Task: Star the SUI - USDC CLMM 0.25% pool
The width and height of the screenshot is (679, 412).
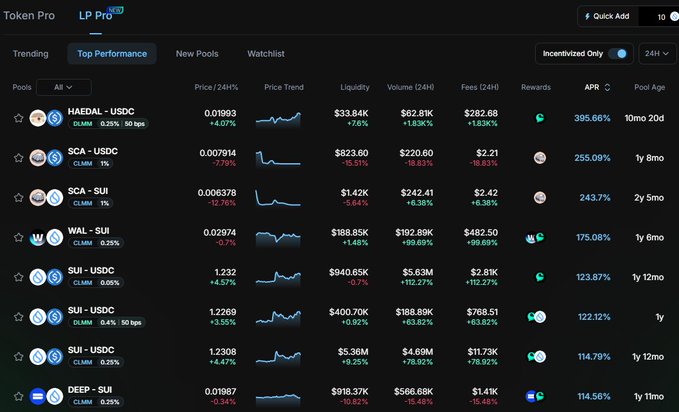Action: pos(18,357)
